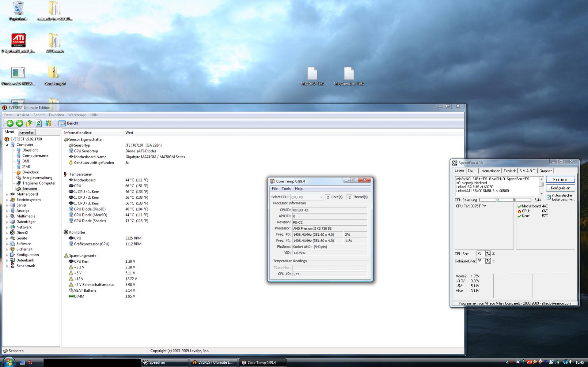The height and width of the screenshot is (367, 588).
Task: Switch to EVEREST Ultimate in the taskbar
Action: click(214, 362)
